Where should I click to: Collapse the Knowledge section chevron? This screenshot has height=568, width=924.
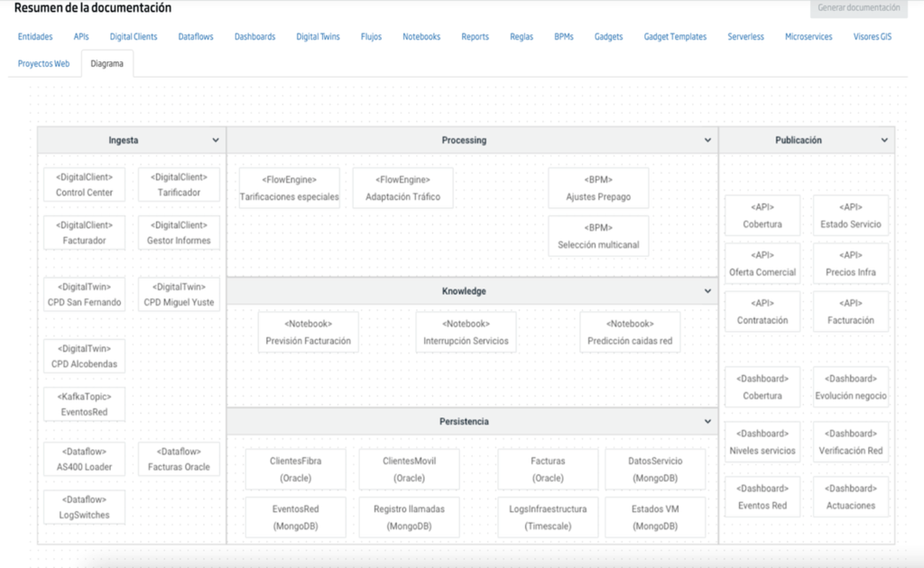707,291
